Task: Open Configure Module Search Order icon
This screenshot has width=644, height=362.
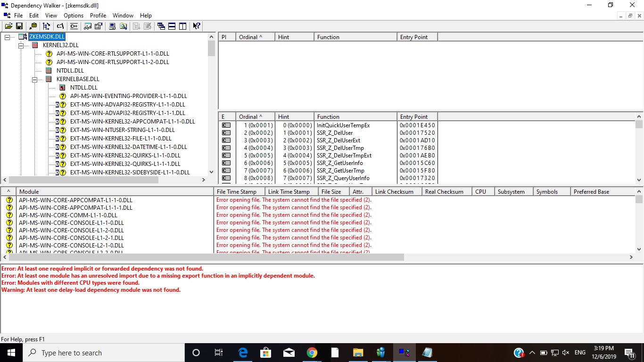Action: tap(123, 26)
